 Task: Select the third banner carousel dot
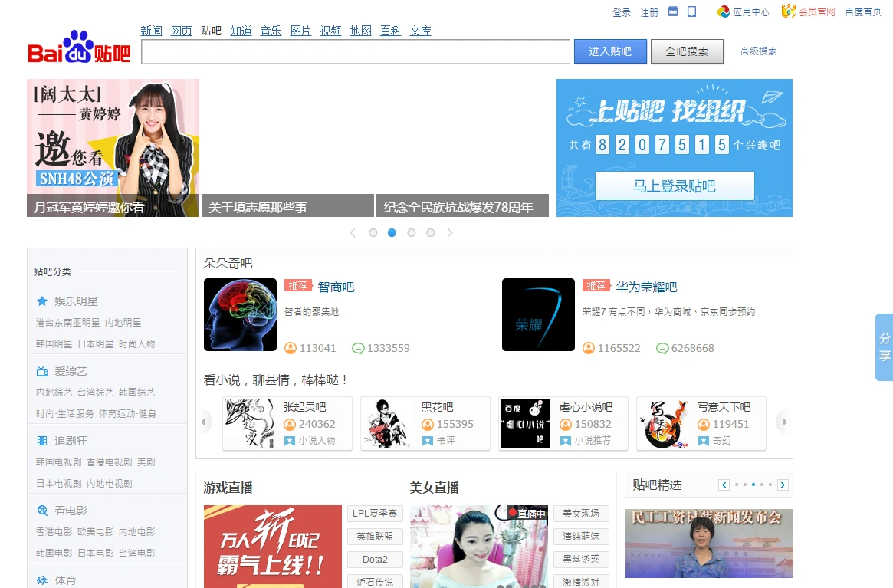pos(411,232)
